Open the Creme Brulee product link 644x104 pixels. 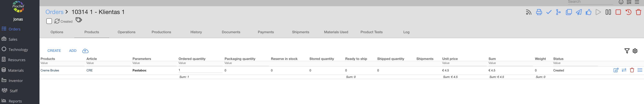pyautogui.click(x=50, y=70)
